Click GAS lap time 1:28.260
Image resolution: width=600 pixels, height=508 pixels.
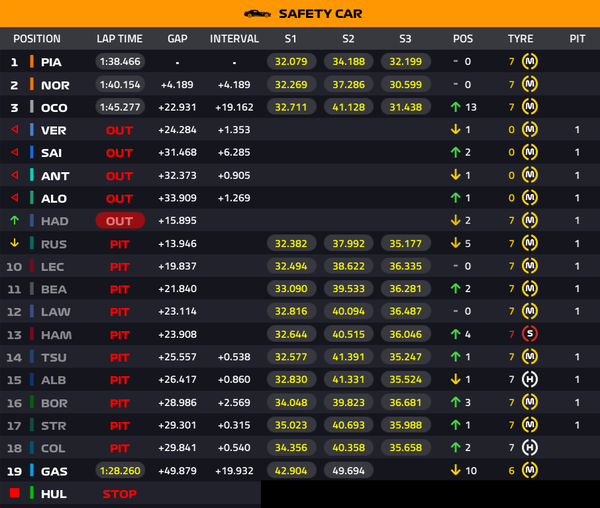[x=120, y=471]
